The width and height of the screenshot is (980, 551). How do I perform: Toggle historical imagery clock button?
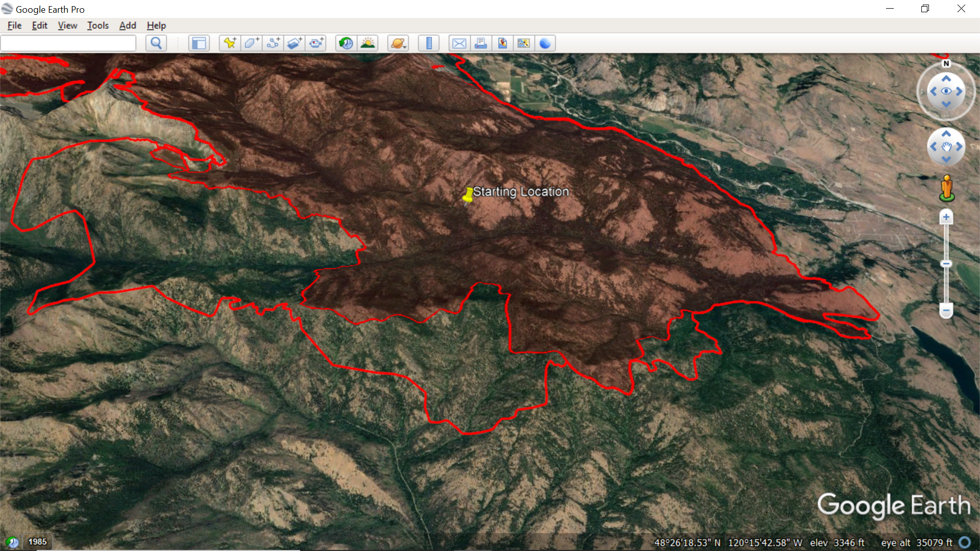point(346,43)
